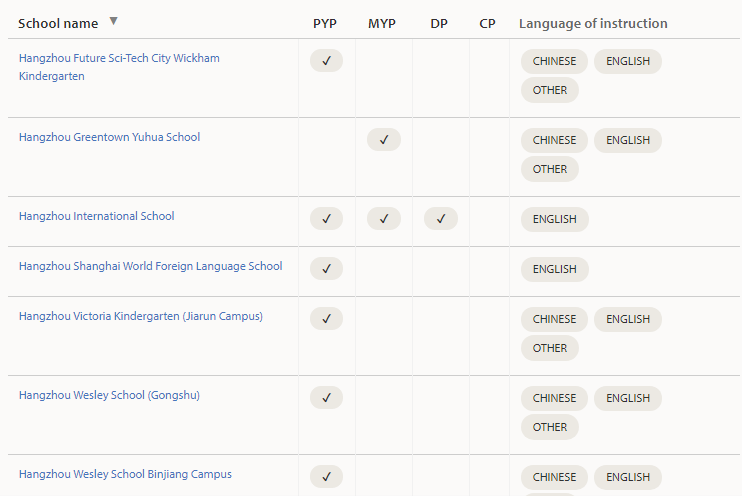Open Hangzhou Victoria Kindergarten (Jiarun Campus) link
This screenshot has height=496, width=742.
[x=141, y=316]
